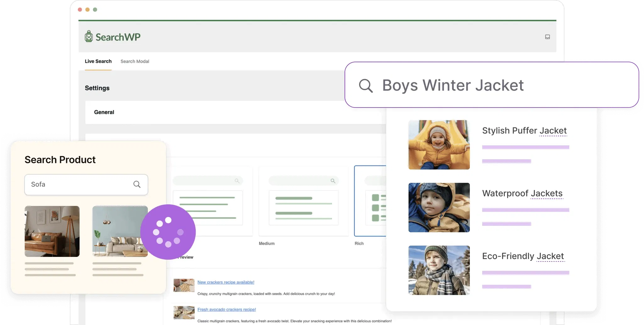Click the brown leather sofa thumbnail
Screen dimensions: 644x325
tap(52, 231)
